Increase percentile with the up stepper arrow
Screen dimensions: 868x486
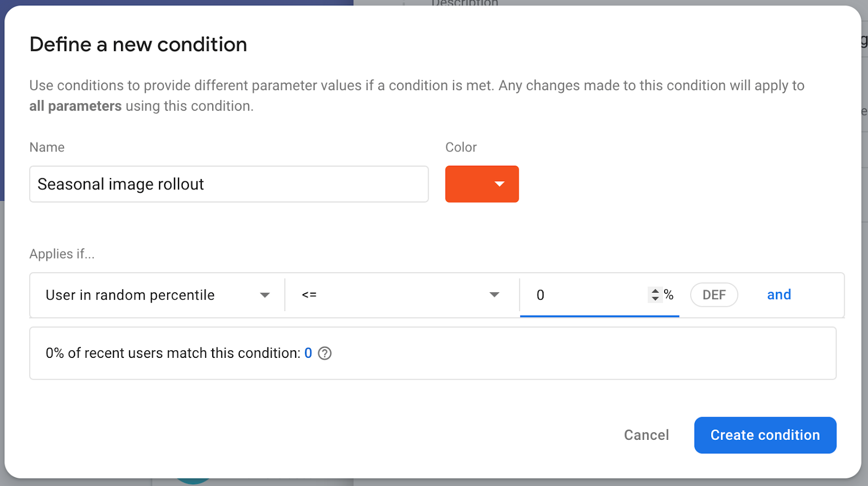(x=655, y=291)
